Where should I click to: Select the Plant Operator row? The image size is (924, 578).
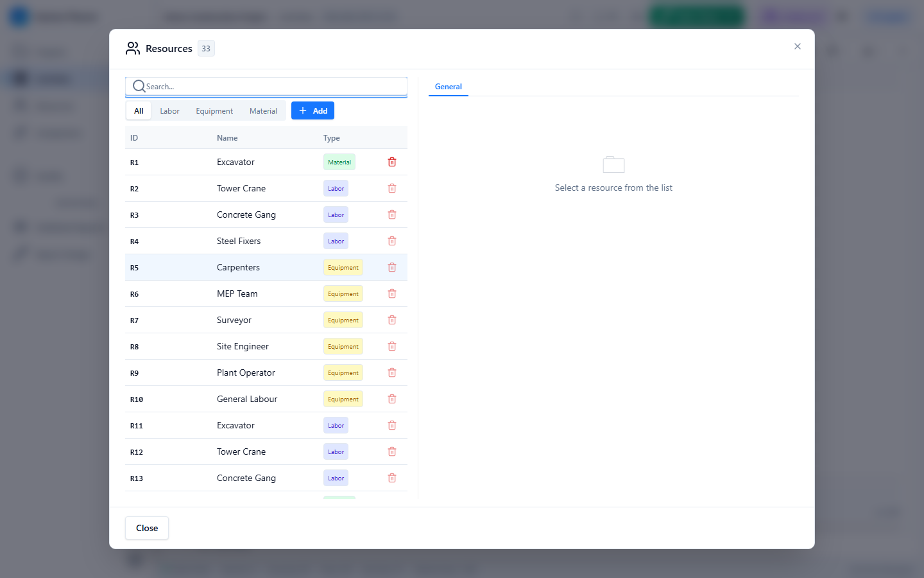tap(266, 372)
